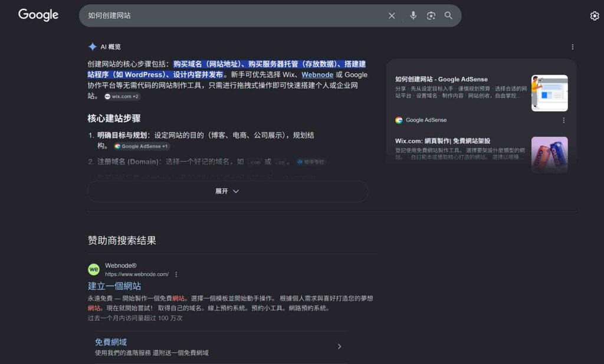Clear the search box text
Viewport: 604px width, 364px height.
(392, 15)
